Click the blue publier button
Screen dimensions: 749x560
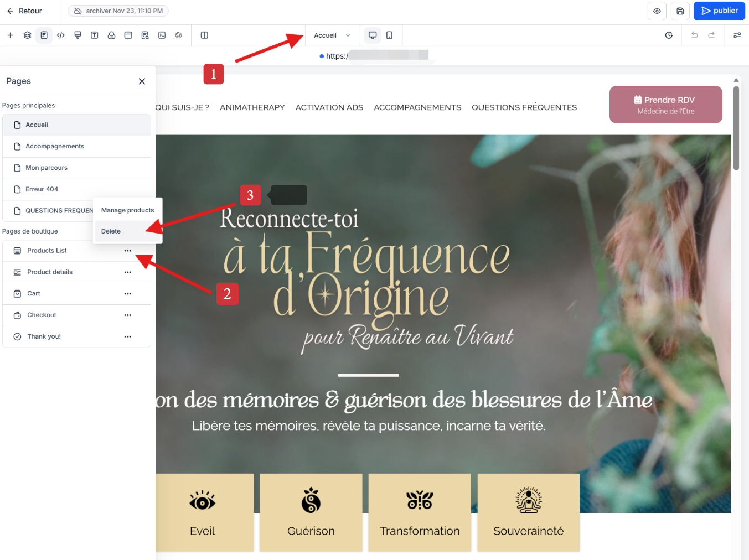point(719,11)
